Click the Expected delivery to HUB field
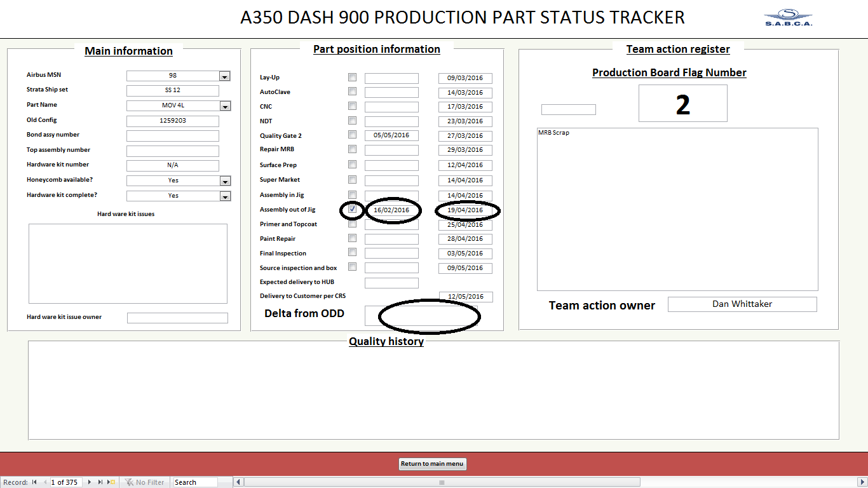The height and width of the screenshot is (488, 868). coord(391,283)
